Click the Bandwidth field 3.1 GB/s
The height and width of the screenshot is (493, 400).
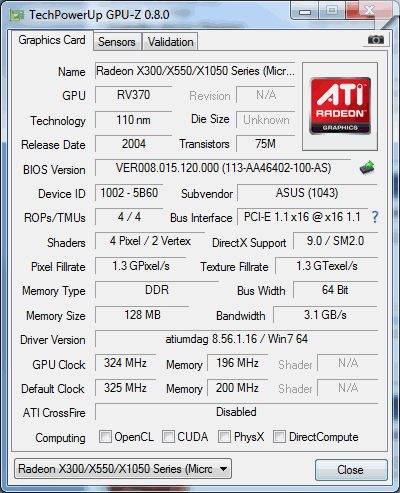[x=325, y=315]
